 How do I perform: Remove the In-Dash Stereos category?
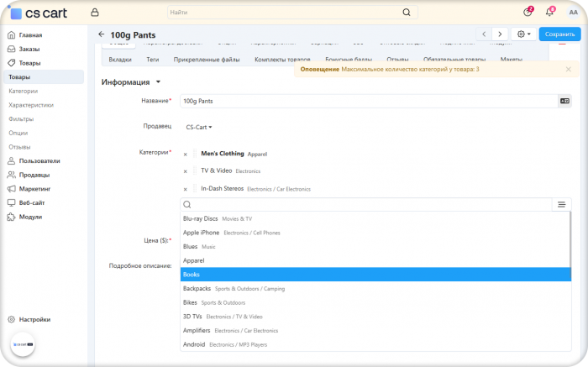click(186, 189)
